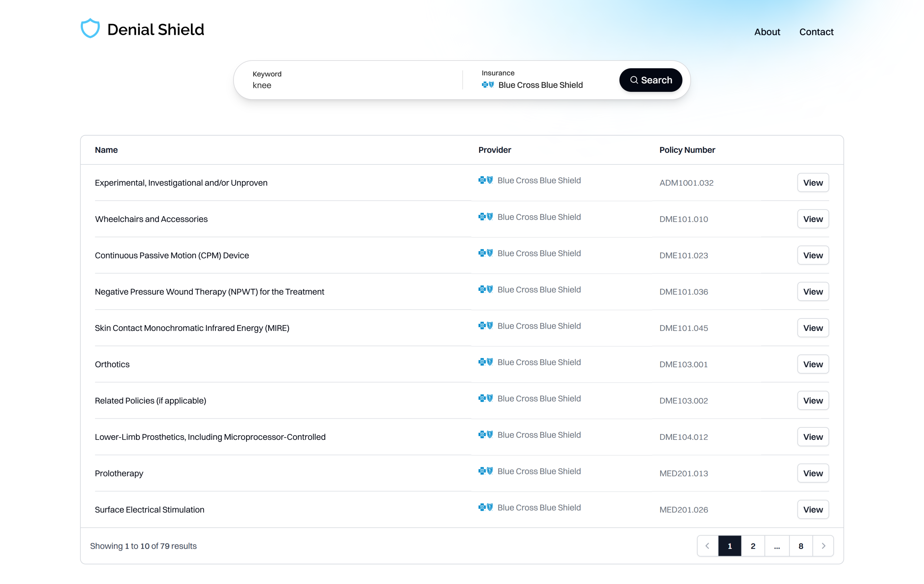The width and height of the screenshot is (924, 584).
Task: Open the Contact page
Action: (x=816, y=32)
